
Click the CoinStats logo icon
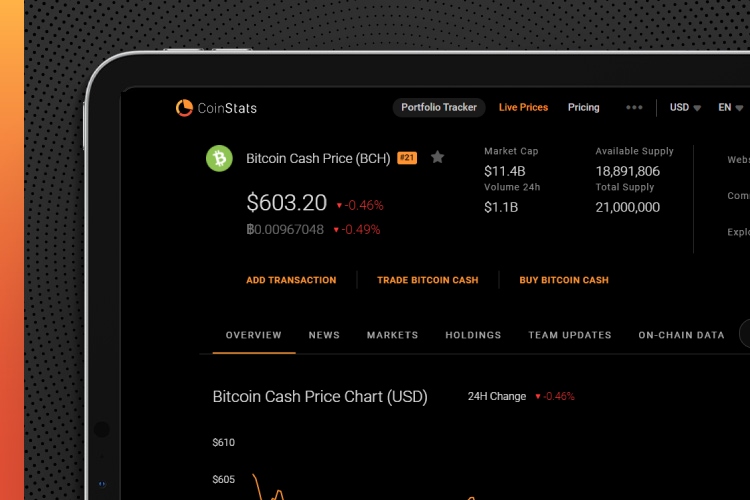[184, 108]
